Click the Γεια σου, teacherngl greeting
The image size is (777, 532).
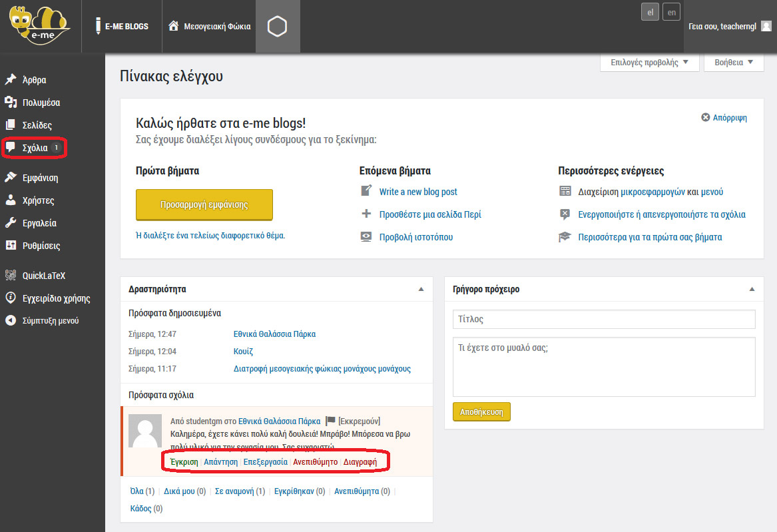click(x=722, y=26)
